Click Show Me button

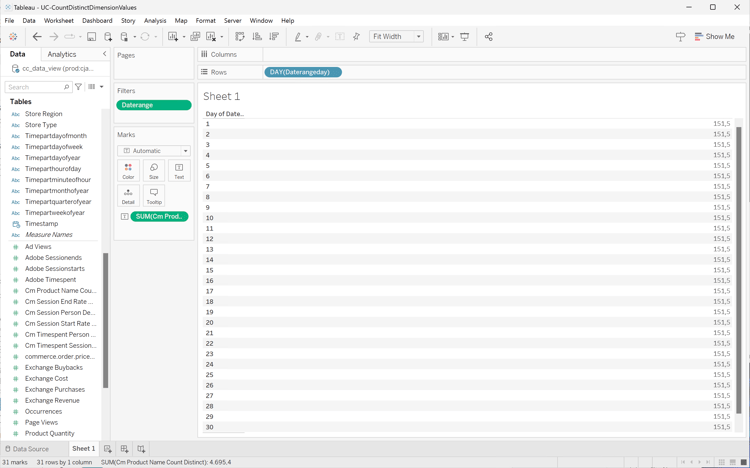[x=715, y=37]
